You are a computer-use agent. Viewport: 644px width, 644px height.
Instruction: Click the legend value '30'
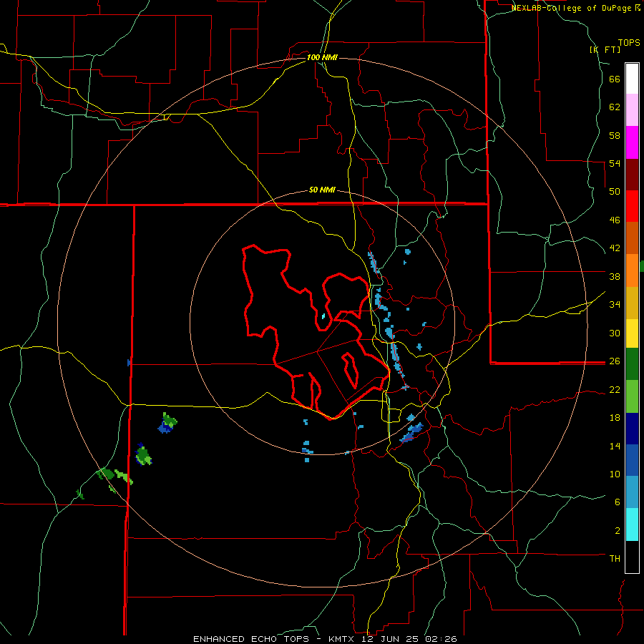click(615, 333)
